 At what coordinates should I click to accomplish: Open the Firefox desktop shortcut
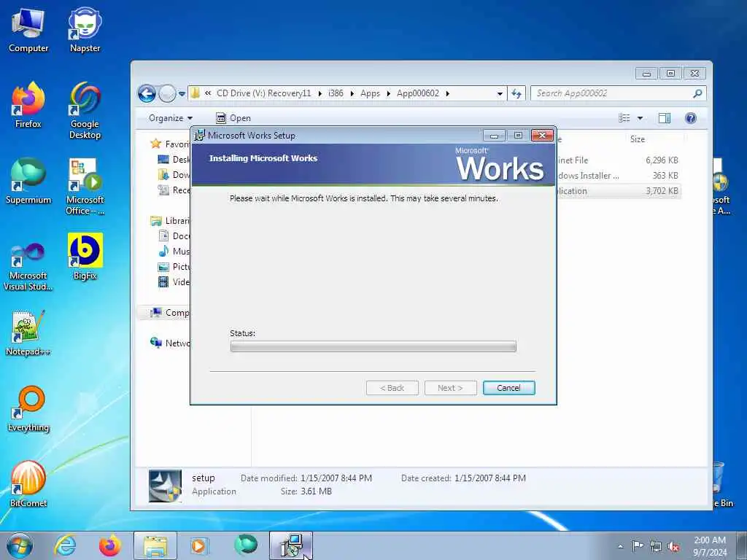click(x=28, y=105)
